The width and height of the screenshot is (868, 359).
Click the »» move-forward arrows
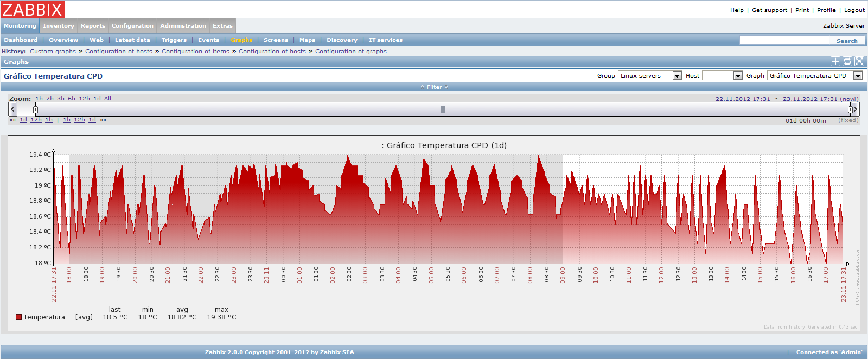pyautogui.click(x=103, y=120)
